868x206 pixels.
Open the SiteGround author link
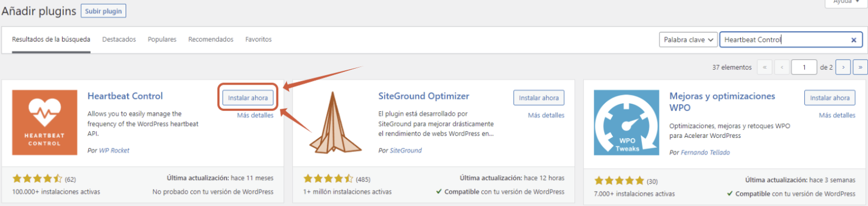(x=406, y=151)
